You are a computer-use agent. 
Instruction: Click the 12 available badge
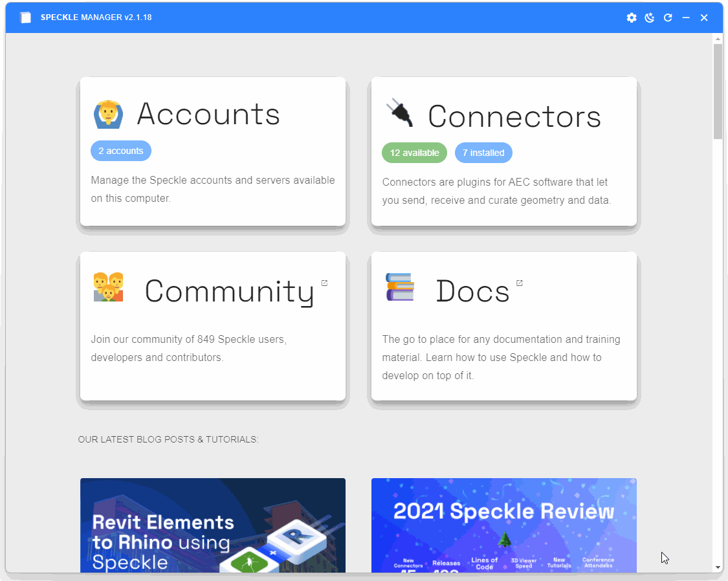point(414,153)
